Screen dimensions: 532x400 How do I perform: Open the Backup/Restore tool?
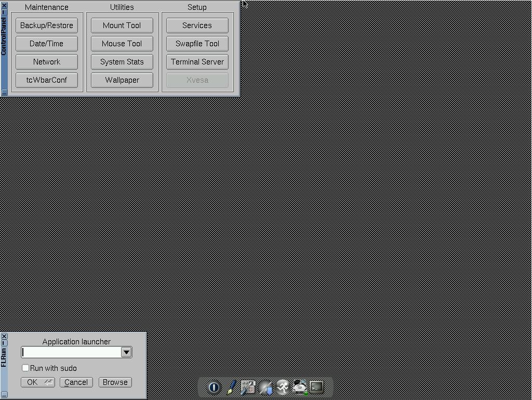click(46, 25)
